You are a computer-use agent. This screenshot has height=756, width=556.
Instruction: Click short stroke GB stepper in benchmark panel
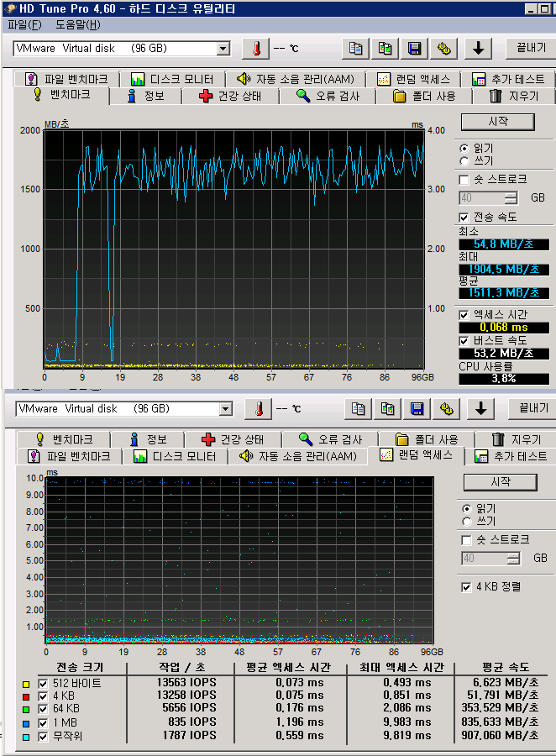(x=511, y=197)
